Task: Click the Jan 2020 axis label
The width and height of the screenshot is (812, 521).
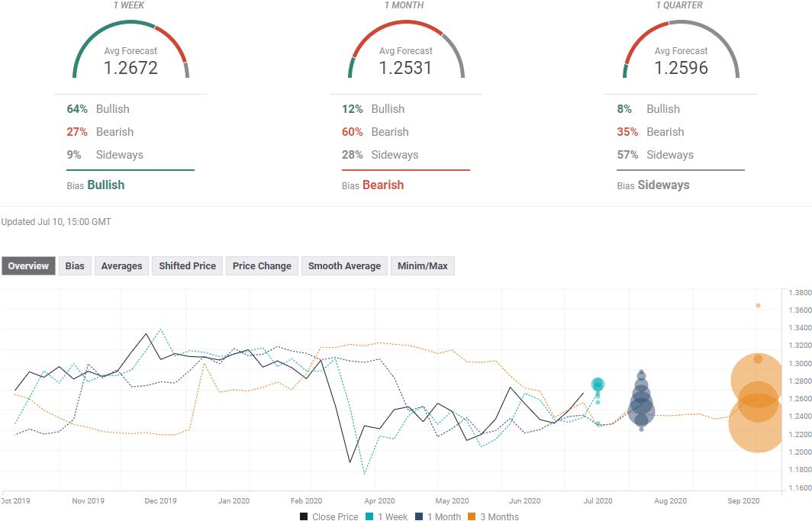Action: coord(234,501)
